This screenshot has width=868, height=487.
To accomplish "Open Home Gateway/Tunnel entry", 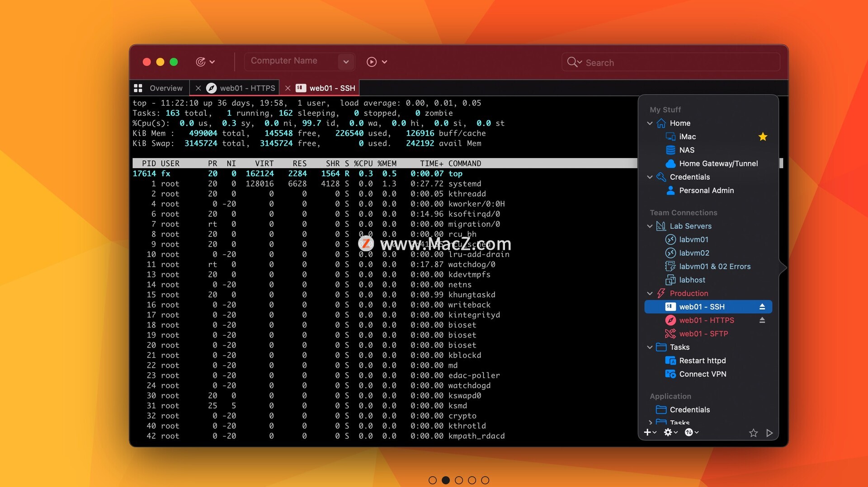I will [x=708, y=164].
